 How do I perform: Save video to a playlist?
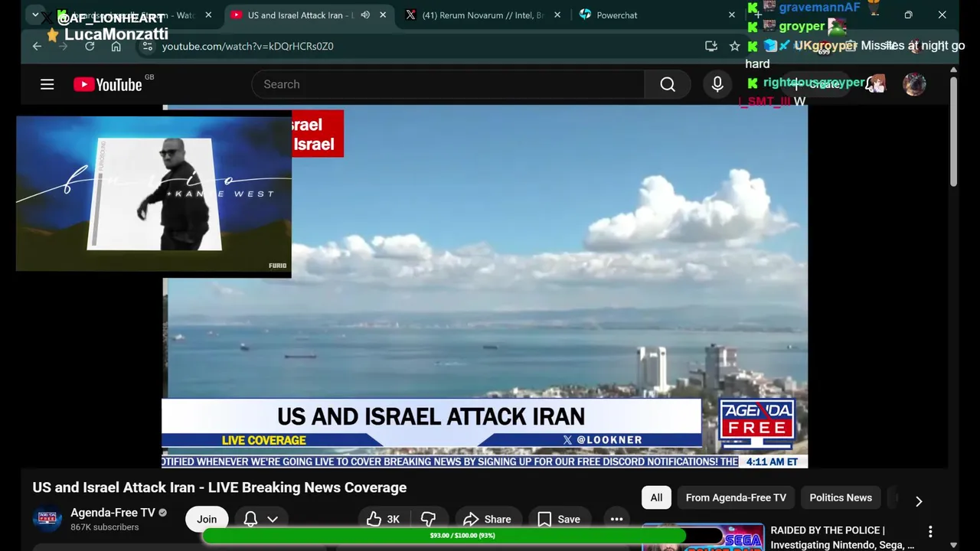point(560,519)
